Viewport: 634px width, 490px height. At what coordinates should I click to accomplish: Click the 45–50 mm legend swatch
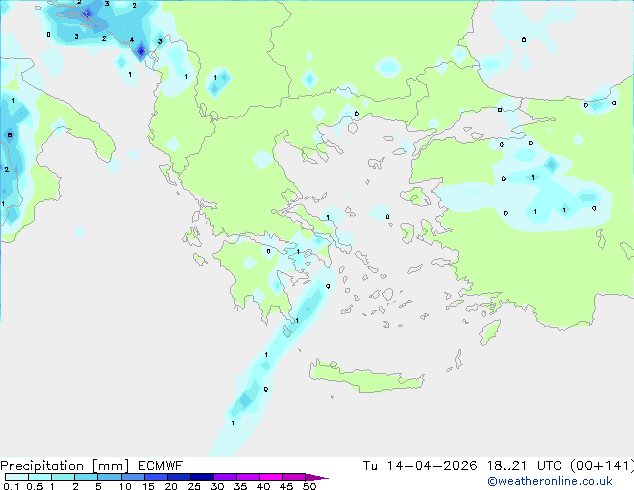294,477
